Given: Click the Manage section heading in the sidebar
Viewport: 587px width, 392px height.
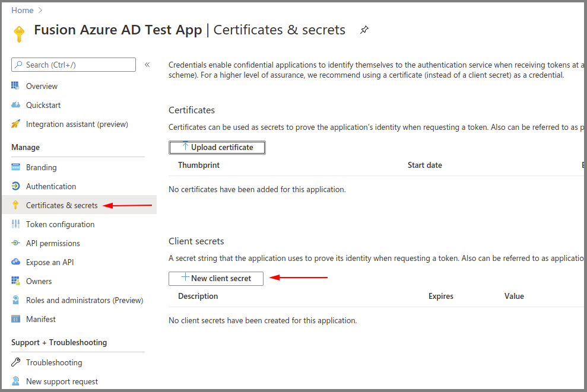Looking at the screenshot, I should click(x=26, y=148).
